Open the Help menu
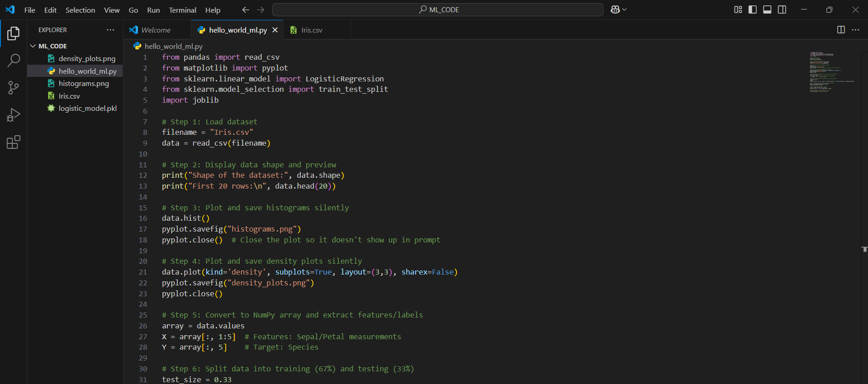The image size is (868, 384). [213, 10]
